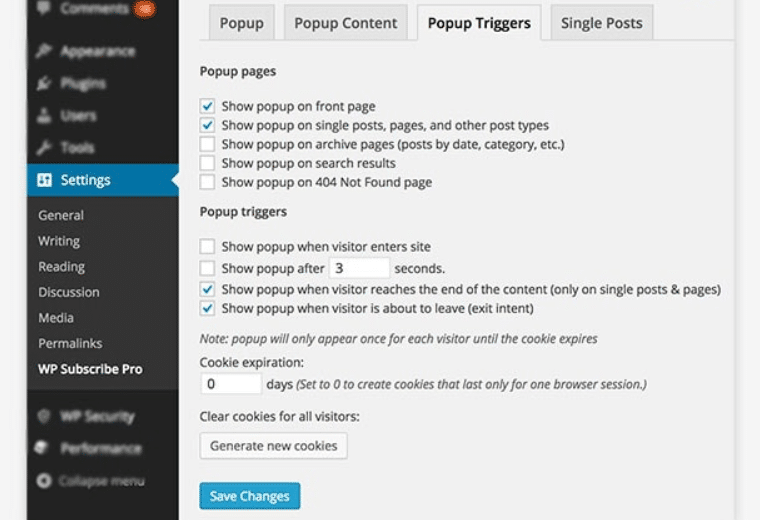Open the Single Posts tab

[x=601, y=23]
